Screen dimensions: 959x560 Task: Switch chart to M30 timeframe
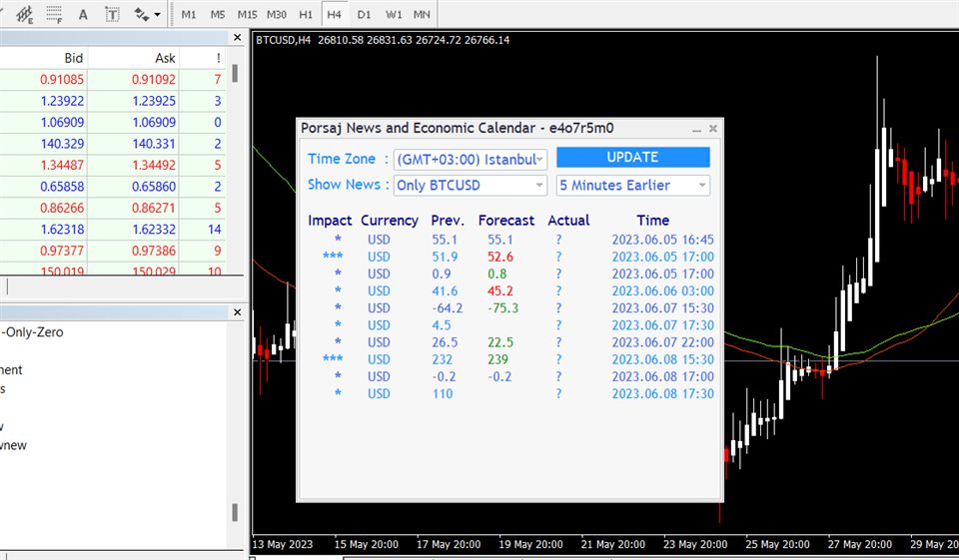point(277,14)
